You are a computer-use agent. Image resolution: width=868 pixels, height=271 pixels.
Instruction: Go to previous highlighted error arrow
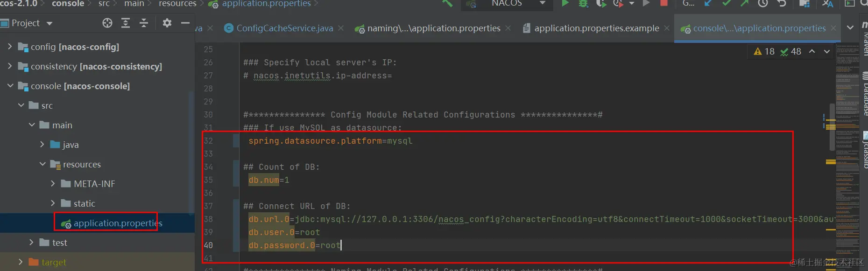click(812, 51)
